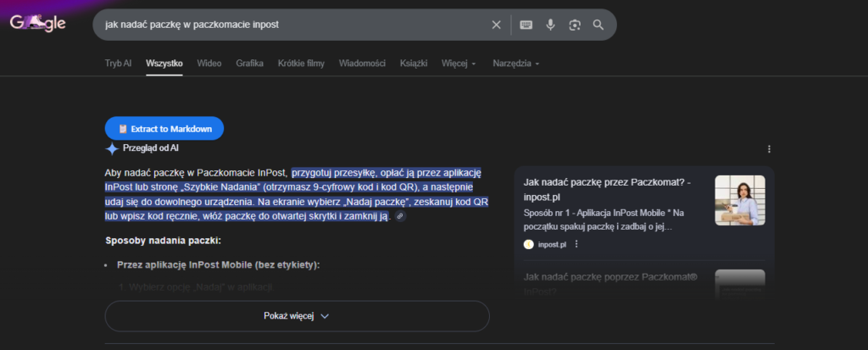Image resolution: width=868 pixels, height=350 pixels.
Task: Go to the Krótkie filmy tab
Action: point(301,64)
